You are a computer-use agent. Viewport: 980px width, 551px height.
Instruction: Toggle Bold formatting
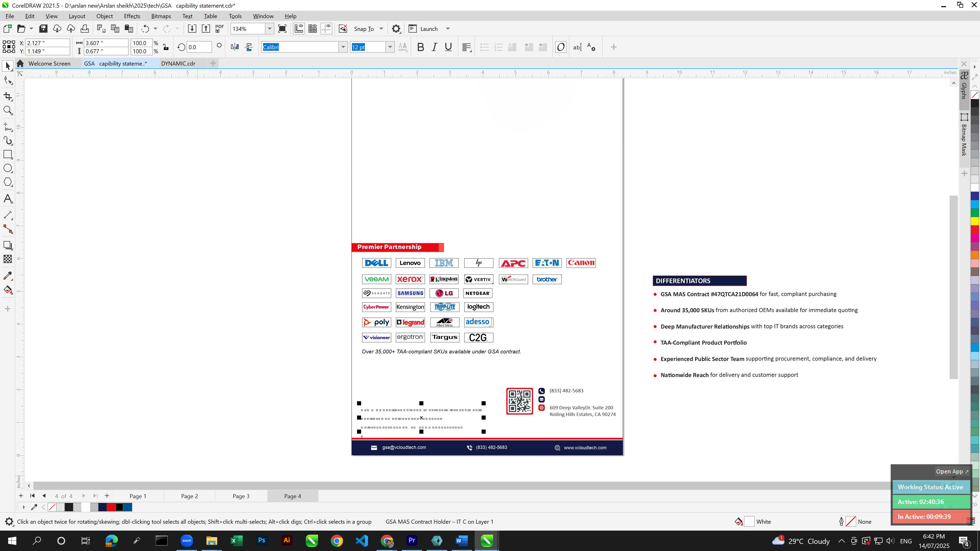coord(420,47)
